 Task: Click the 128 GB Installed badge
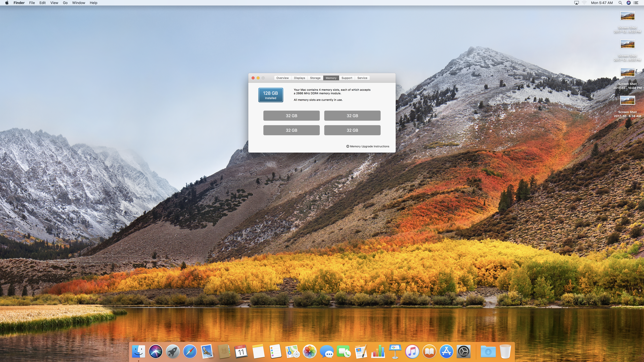(271, 95)
